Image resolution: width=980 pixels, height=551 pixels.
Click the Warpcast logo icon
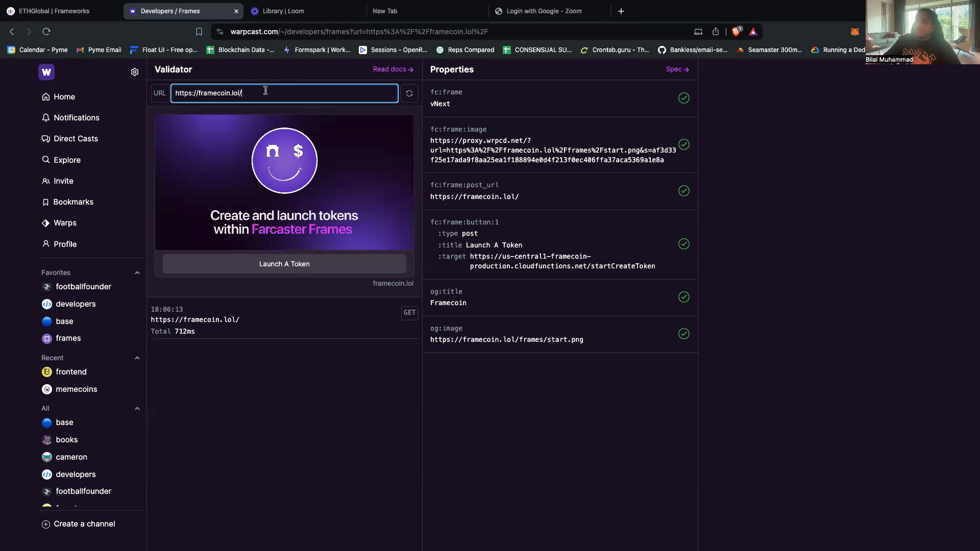pyautogui.click(x=46, y=72)
